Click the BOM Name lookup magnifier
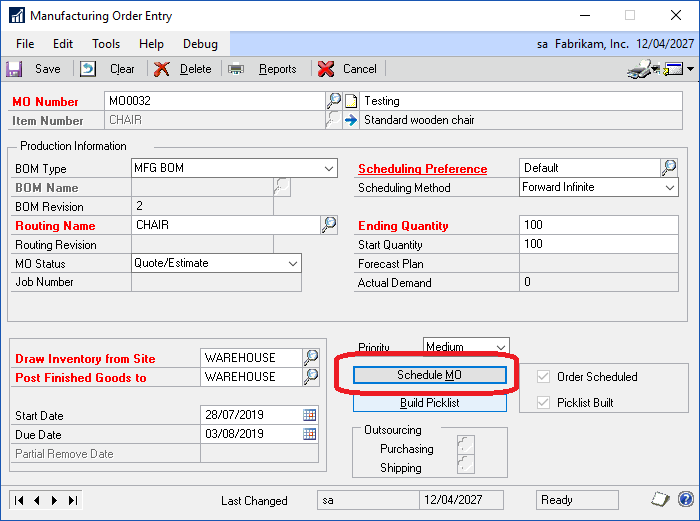 click(x=282, y=187)
